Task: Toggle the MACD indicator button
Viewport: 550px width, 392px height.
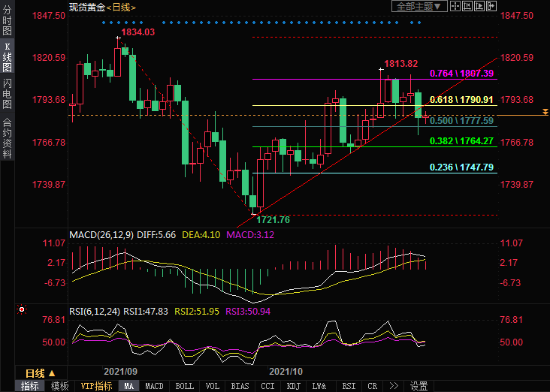Action: [154, 386]
